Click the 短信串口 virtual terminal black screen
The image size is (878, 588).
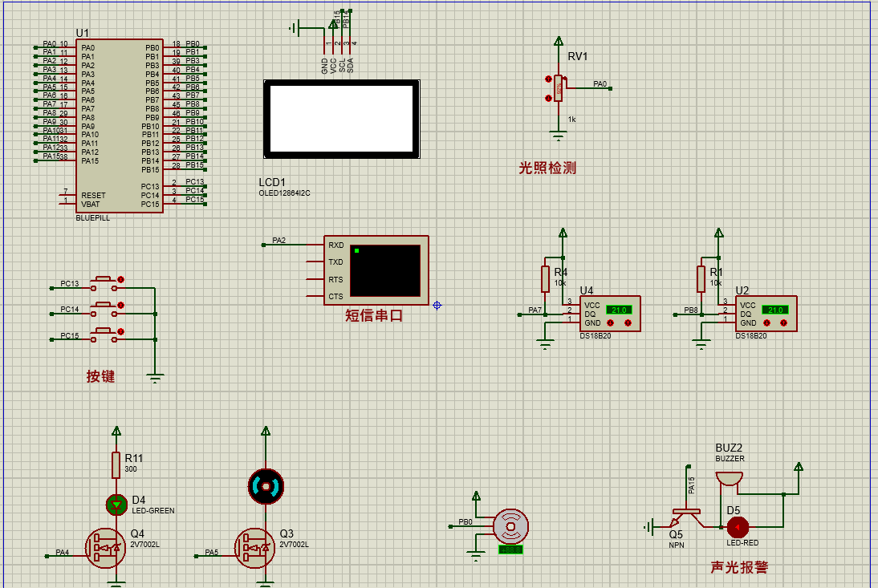click(384, 270)
